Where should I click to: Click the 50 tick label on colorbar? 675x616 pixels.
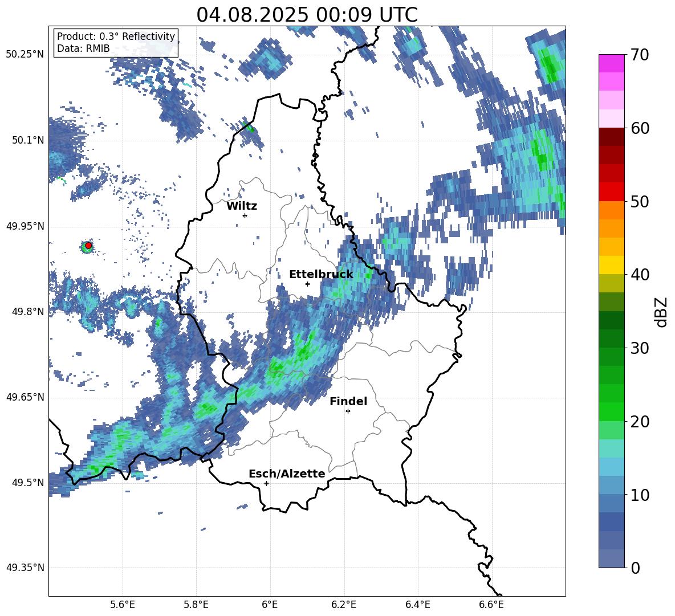[x=640, y=202]
